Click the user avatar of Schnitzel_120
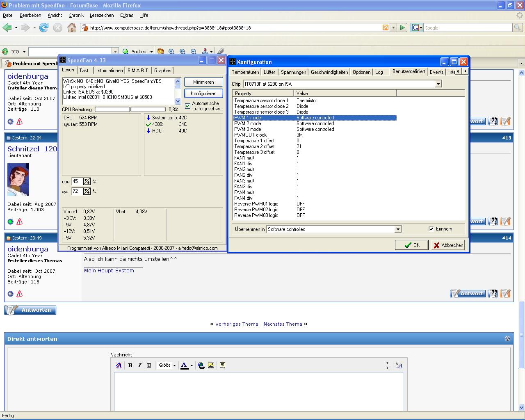Viewport: 525px width, 420px height. 18,180
